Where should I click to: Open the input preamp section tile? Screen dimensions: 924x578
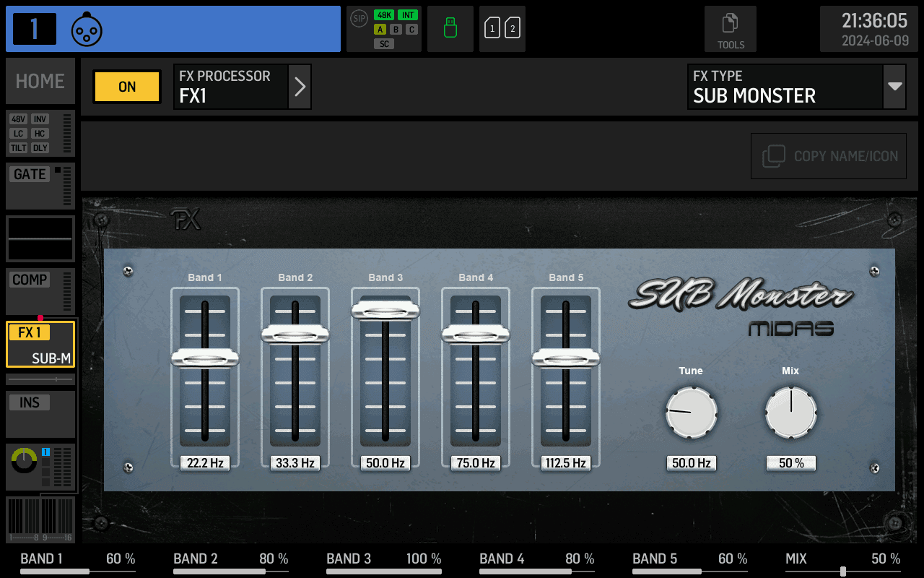[x=40, y=134]
